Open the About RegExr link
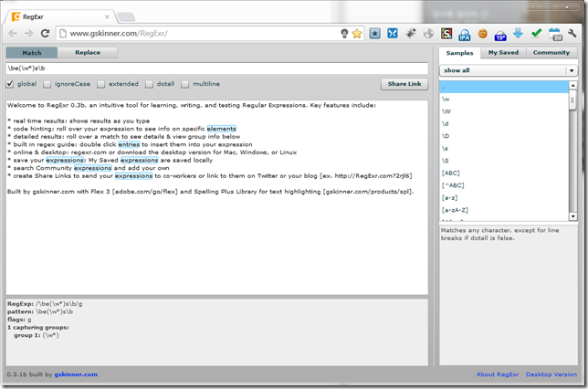The image size is (588, 389). coord(498,374)
